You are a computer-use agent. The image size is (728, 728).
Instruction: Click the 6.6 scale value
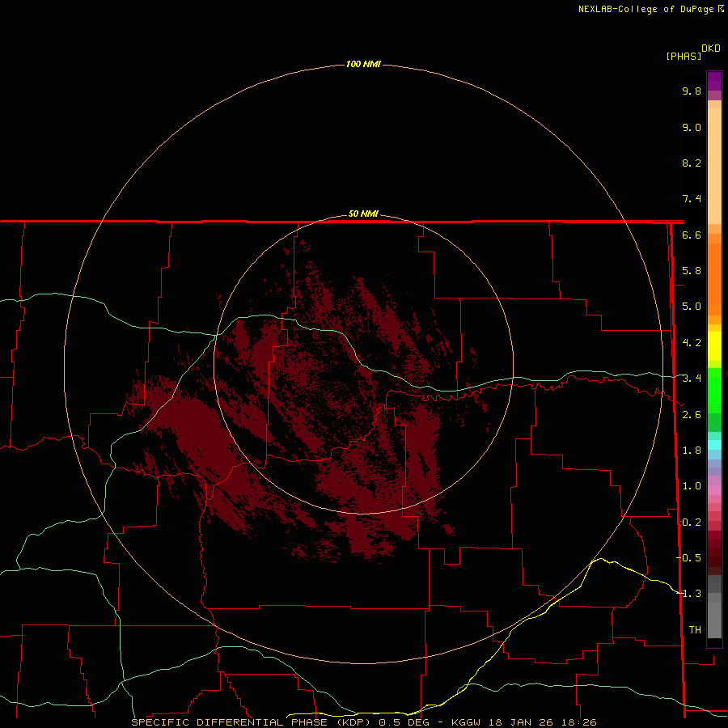pyautogui.click(x=692, y=235)
